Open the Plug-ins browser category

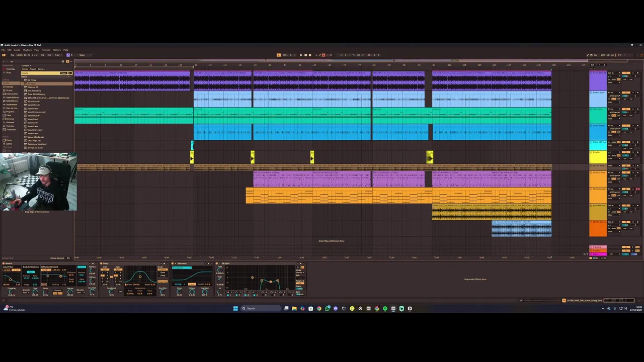pyautogui.click(x=9, y=112)
